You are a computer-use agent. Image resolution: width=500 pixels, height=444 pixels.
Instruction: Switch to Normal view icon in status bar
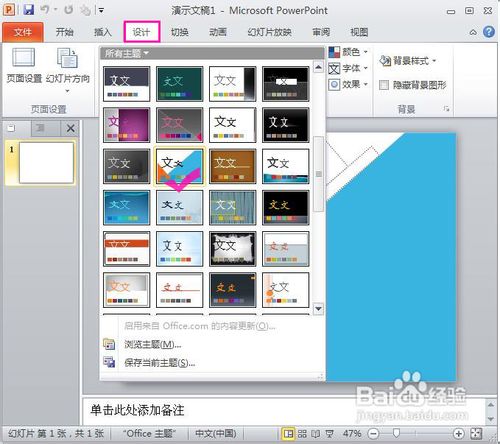pos(288,434)
